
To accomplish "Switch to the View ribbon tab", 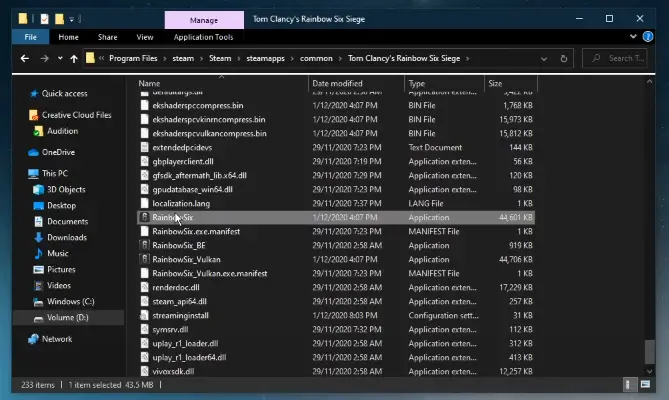I will (145, 37).
